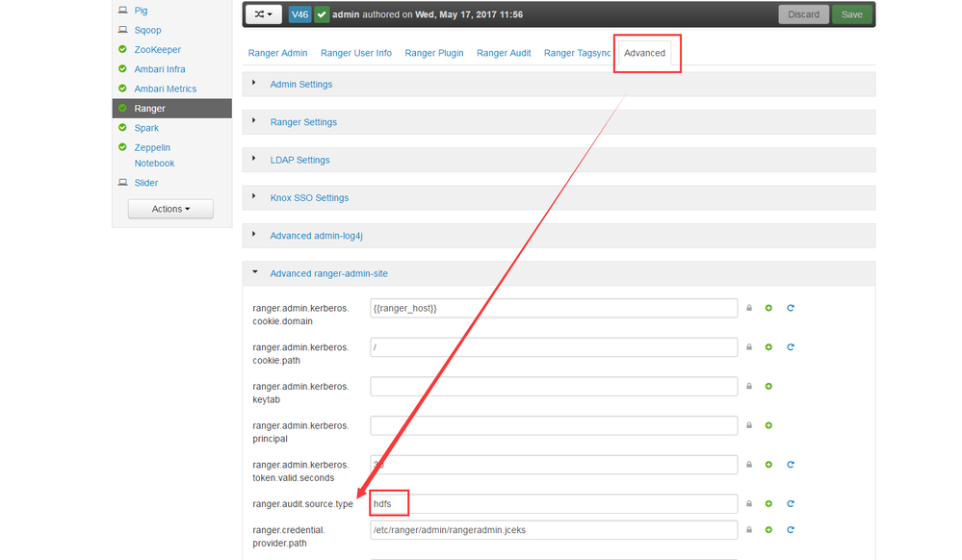Select the Advanced tab
962x560 pixels.
[x=644, y=53]
